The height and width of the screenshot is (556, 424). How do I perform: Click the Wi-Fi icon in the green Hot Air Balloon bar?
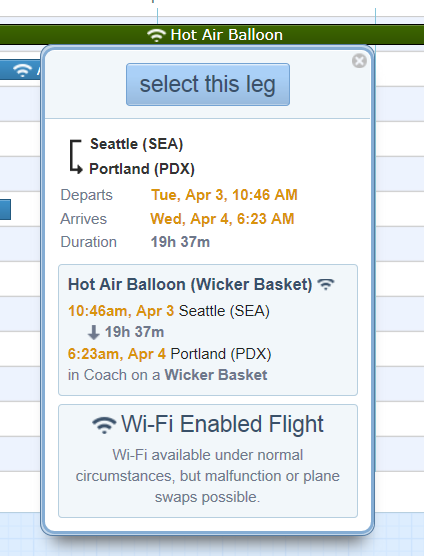click(x=156, y=35)
